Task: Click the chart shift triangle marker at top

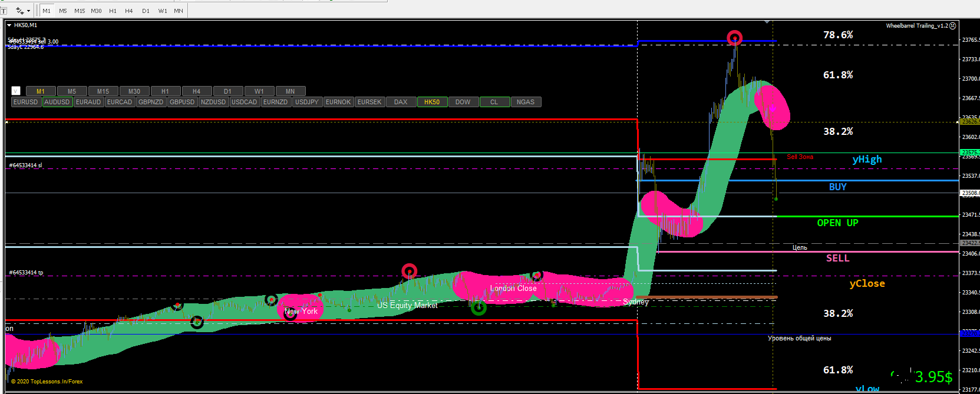Action: pos(767,22)
